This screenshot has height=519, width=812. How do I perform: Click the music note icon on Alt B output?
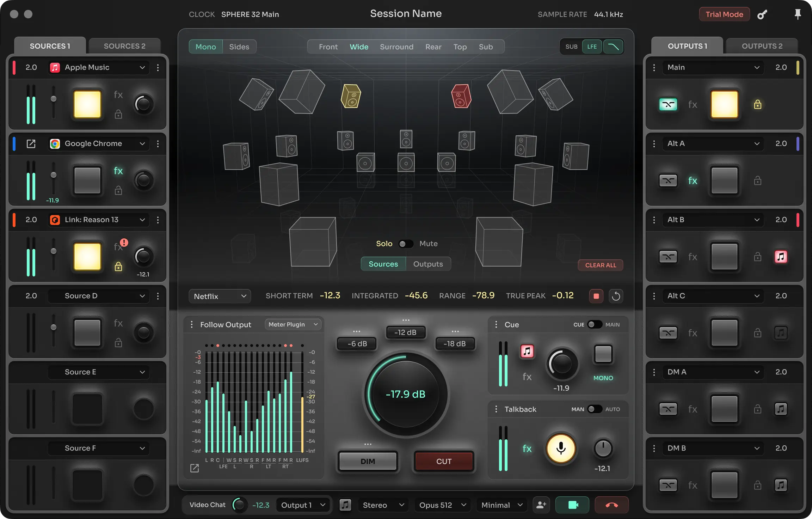point(781,257)
